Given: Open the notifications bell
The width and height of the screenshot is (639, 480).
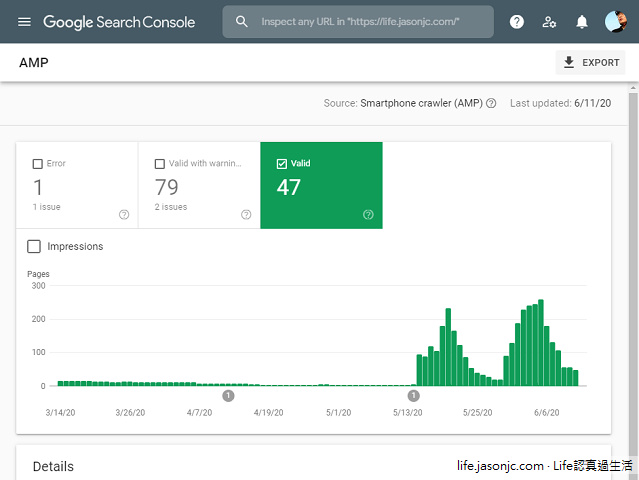Looking at the screenshot, I should click(582, 22).
